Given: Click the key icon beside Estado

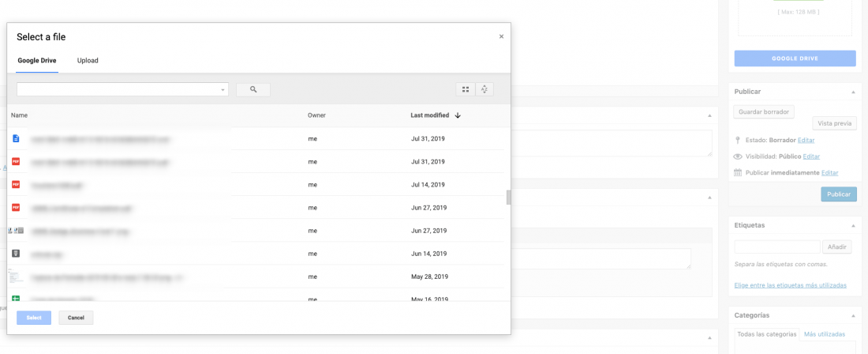Looking at the screenshot, I should click(x=737, y=140).
